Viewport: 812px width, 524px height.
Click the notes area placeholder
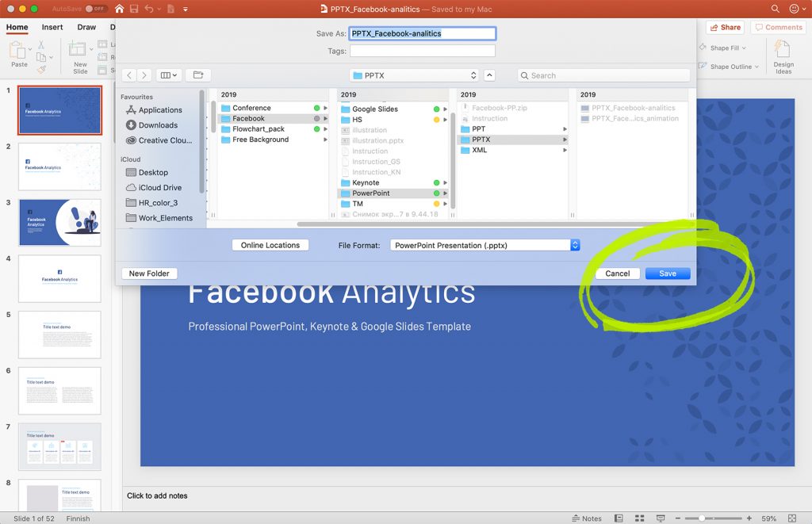tap(158, 495)
